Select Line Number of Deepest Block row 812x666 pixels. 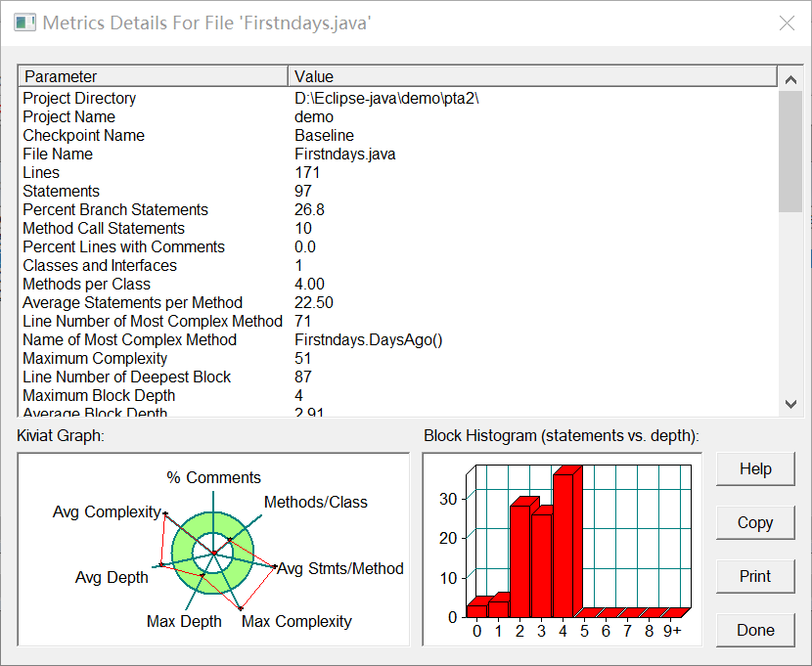pyautogui.click(x=399, y=377)
